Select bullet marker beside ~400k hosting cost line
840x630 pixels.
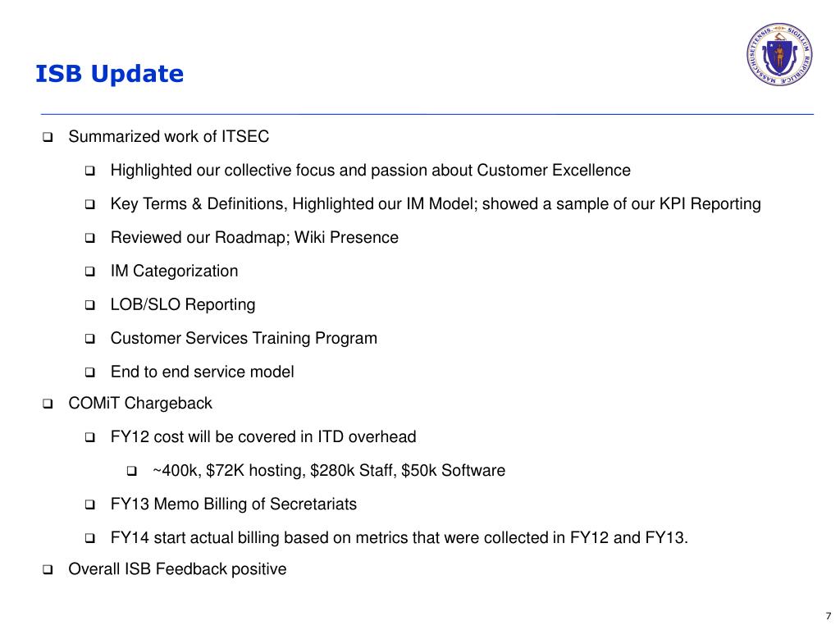(131, 472)
